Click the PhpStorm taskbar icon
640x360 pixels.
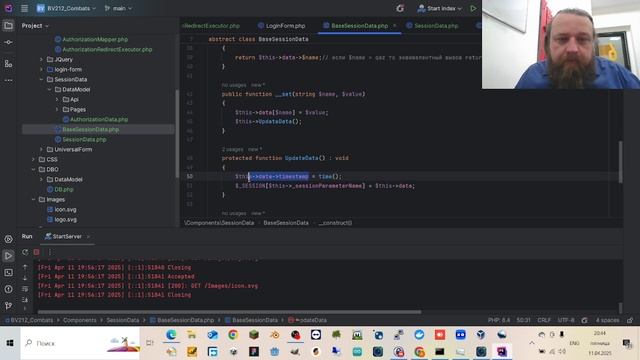point(502,351)
